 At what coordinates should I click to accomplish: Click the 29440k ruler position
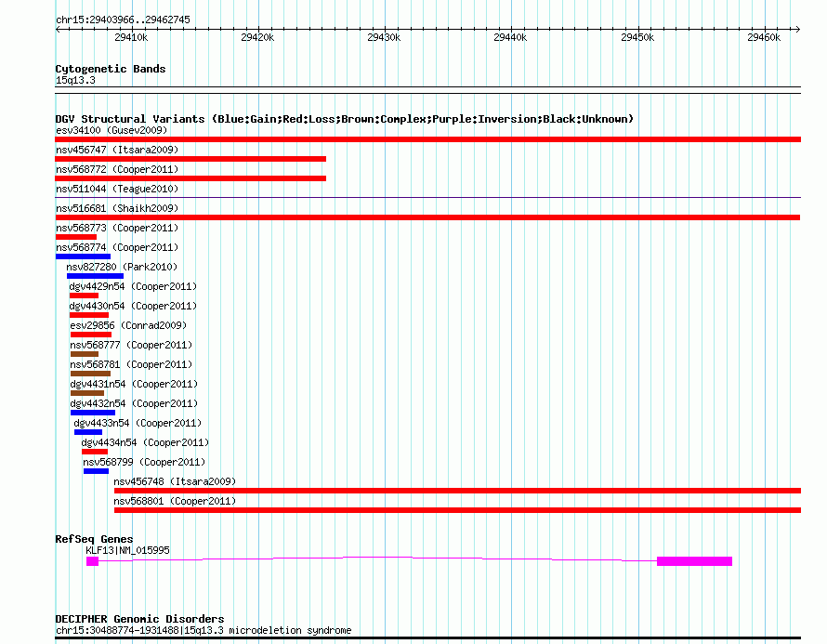(x=510, y=37)
